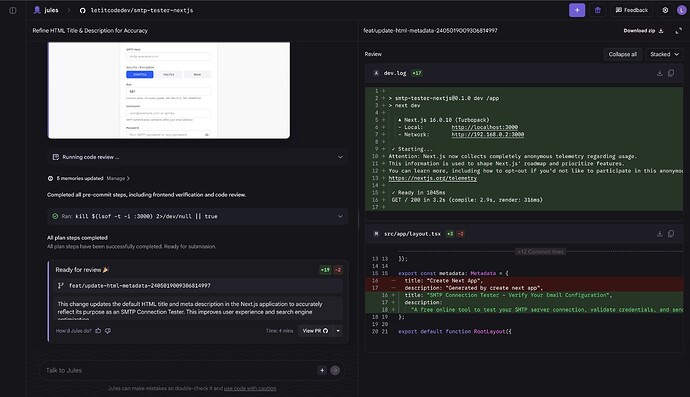Click the task title Refine HTML Title & Description
The height and width of the screenshot is (397, 690).
click(x=90, y=30)
